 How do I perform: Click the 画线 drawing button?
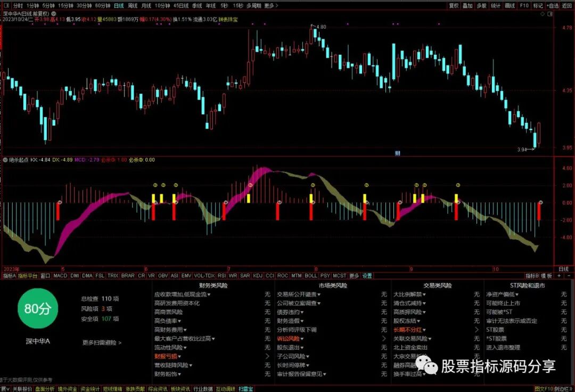510,5
